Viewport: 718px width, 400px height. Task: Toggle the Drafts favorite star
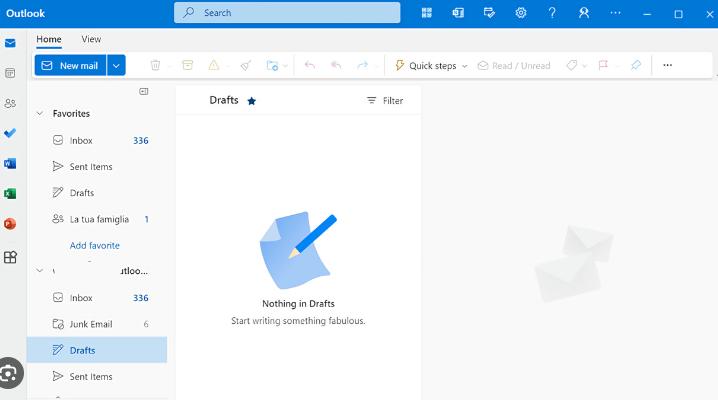[252, 101]
